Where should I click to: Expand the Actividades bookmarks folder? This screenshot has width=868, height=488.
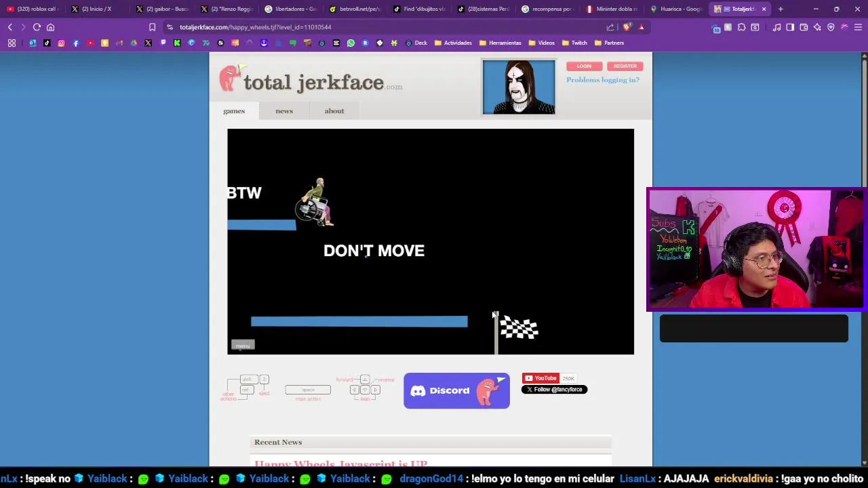tap(453, 43)
